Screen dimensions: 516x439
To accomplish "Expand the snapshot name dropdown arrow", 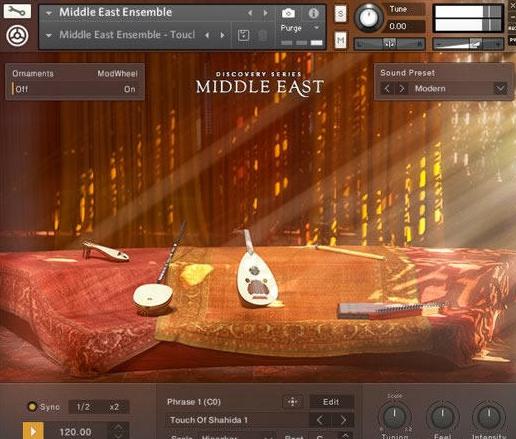I will (49, 35).
